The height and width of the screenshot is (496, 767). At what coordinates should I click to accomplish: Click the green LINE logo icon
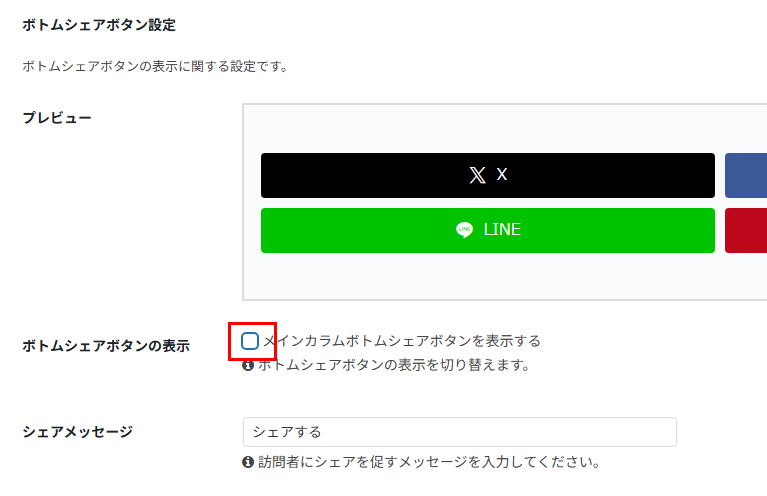click(x=464, y=230)
